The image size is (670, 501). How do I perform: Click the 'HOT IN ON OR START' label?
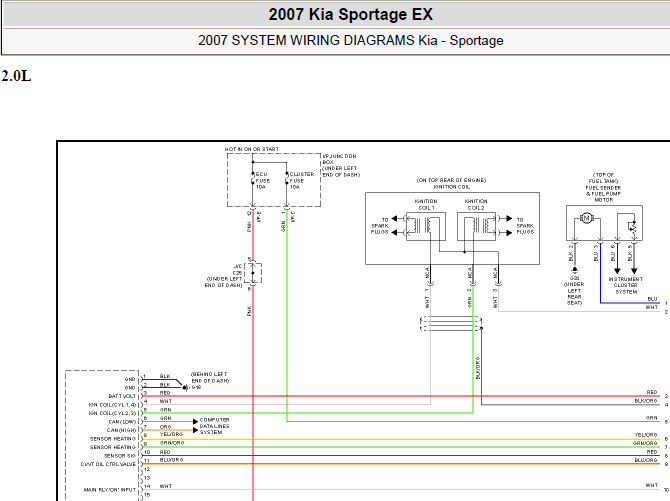[x=252, y=149]
